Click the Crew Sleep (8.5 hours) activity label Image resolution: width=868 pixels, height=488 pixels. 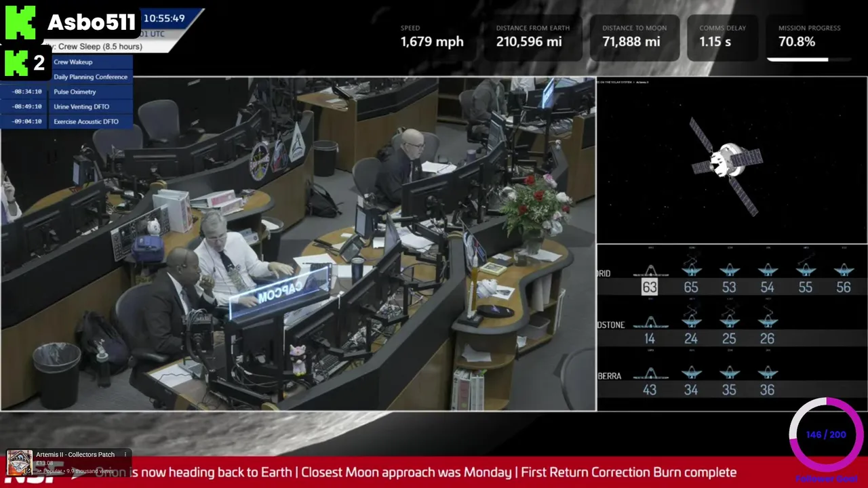coord(100,47)
